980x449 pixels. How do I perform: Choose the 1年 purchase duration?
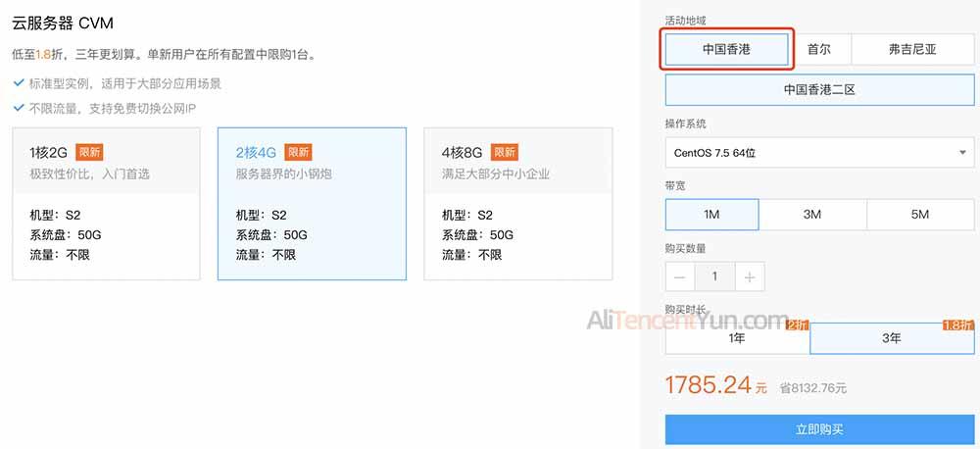click(738, 338)
